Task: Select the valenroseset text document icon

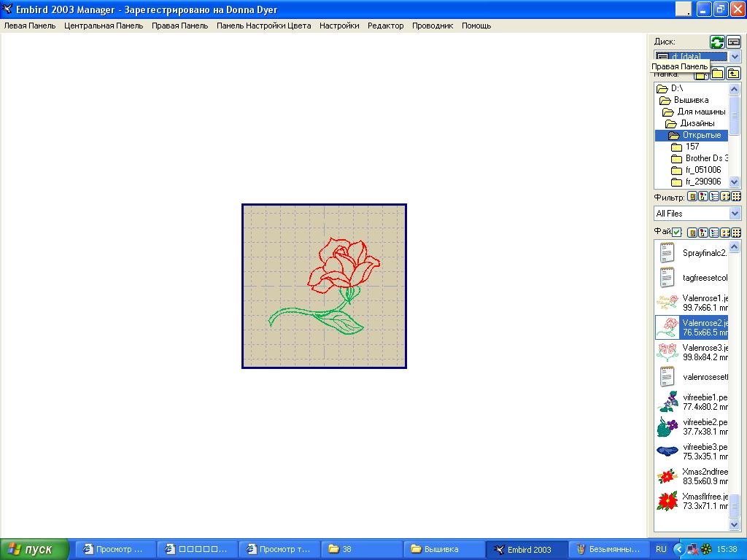Action: tap(667, 376)
